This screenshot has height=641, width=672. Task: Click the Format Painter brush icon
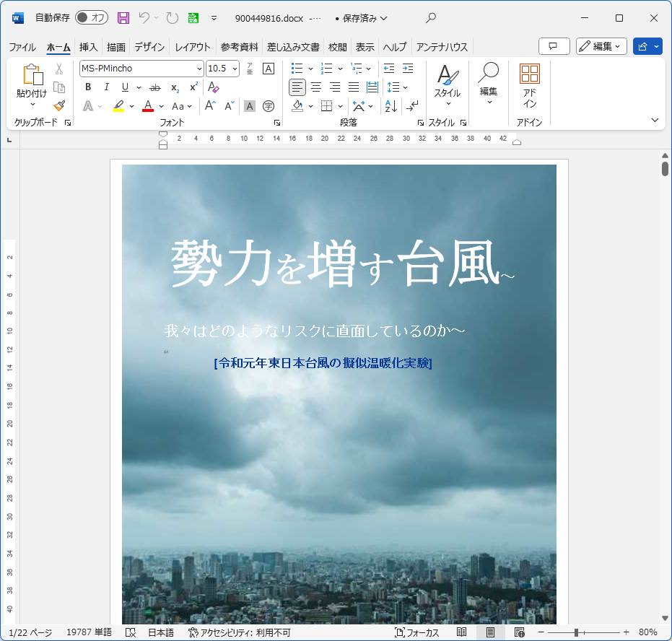click(x=59, y=105)
